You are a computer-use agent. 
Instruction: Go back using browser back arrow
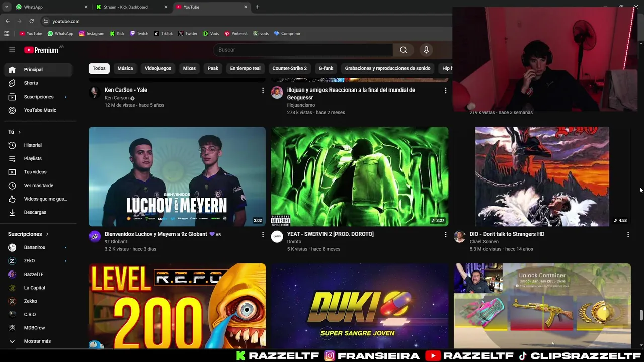7,21
